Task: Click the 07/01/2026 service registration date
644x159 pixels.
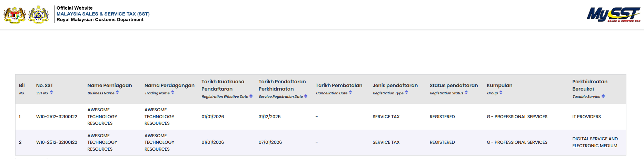Action: tap(270, 142)
